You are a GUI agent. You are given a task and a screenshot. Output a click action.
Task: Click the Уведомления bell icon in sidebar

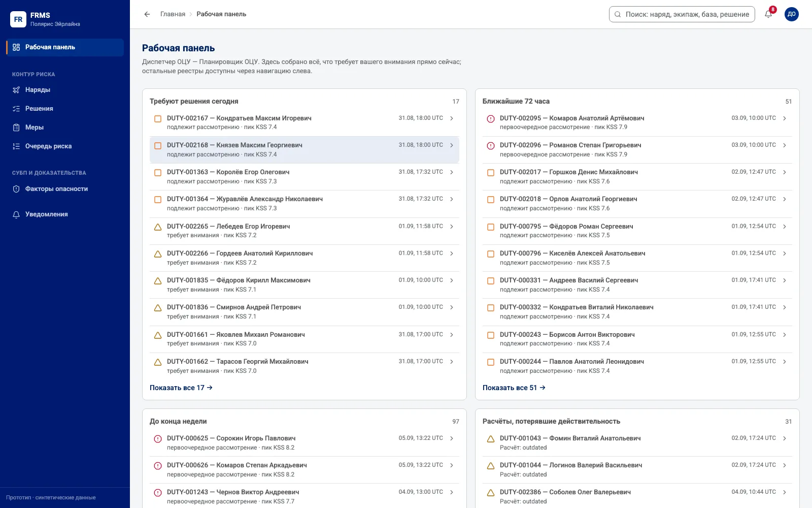pyautogui.click(x=16, y=214)
